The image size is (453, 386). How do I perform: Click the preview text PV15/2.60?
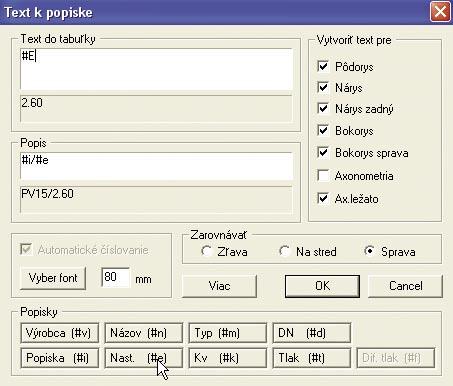tap(47, 194)
